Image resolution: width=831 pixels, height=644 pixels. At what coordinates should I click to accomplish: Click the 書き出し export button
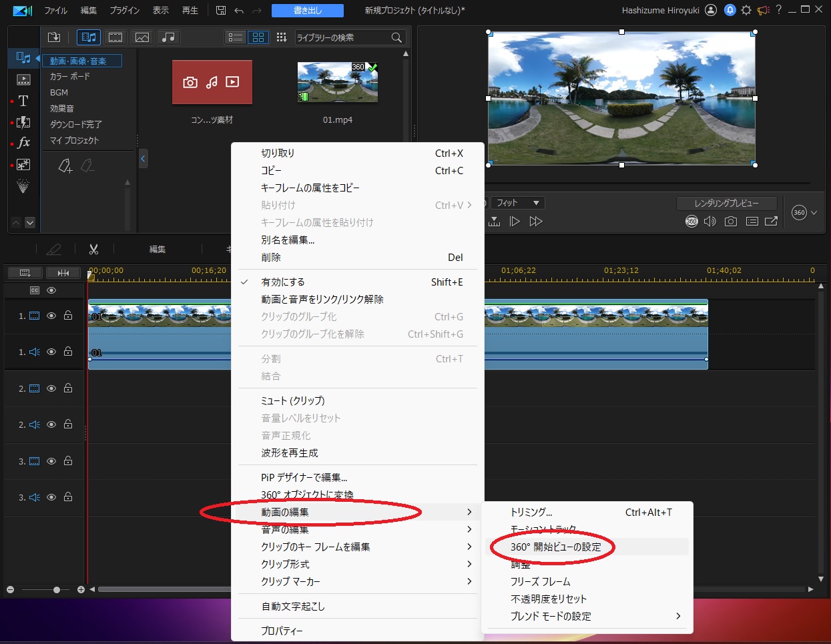click(x=308, y=11)
